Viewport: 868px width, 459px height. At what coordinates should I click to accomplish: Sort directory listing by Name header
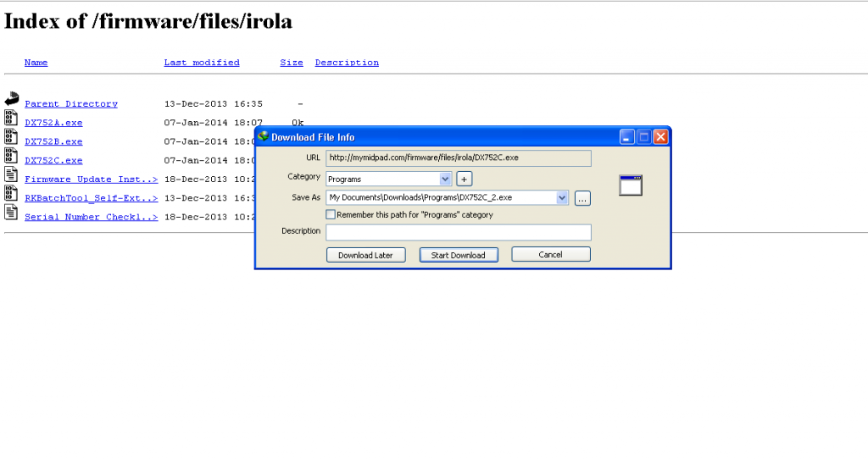point(36,63)
